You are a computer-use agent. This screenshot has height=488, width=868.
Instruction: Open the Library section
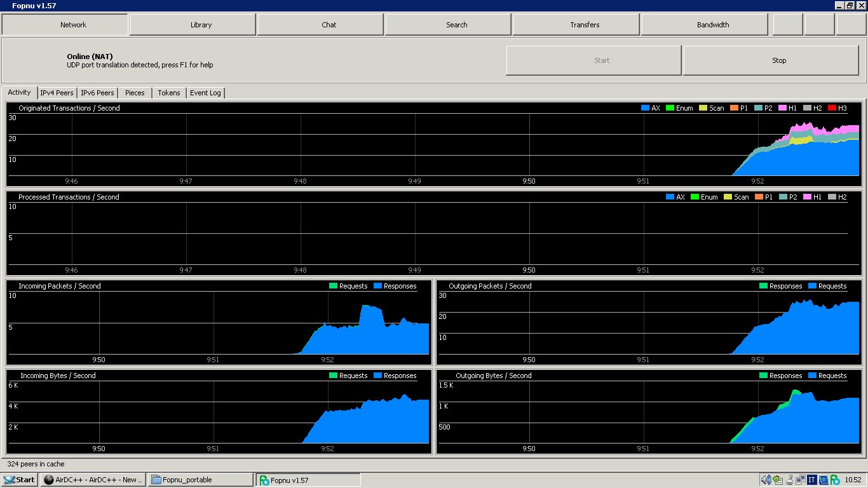pyautogui.click(x=193, y=25)
